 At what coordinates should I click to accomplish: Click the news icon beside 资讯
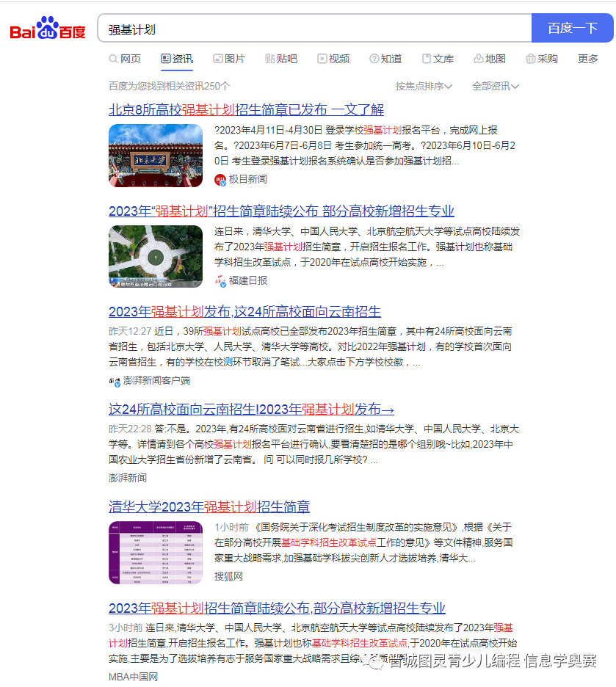tap(166, 59)
